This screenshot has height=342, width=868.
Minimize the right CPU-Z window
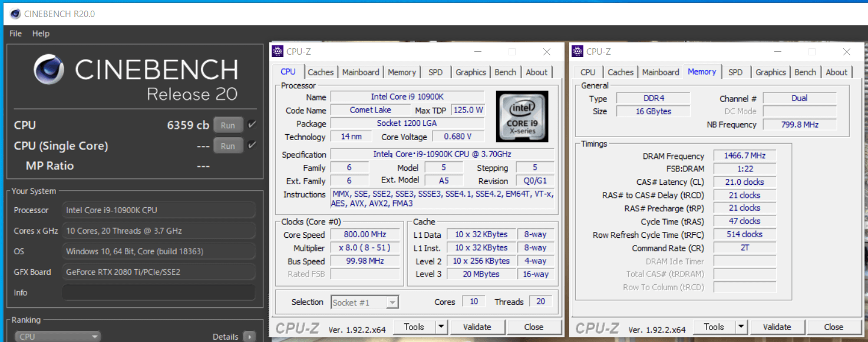tap(777, 52)
